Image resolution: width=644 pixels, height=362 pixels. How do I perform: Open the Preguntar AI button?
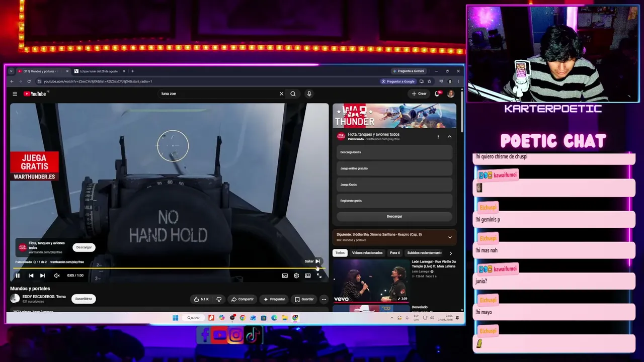click(x=274, y=299)
